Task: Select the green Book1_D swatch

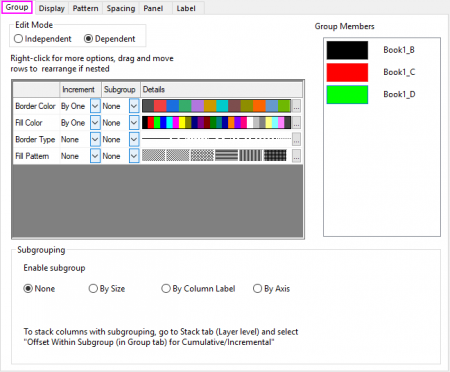Action: [347, 95]
